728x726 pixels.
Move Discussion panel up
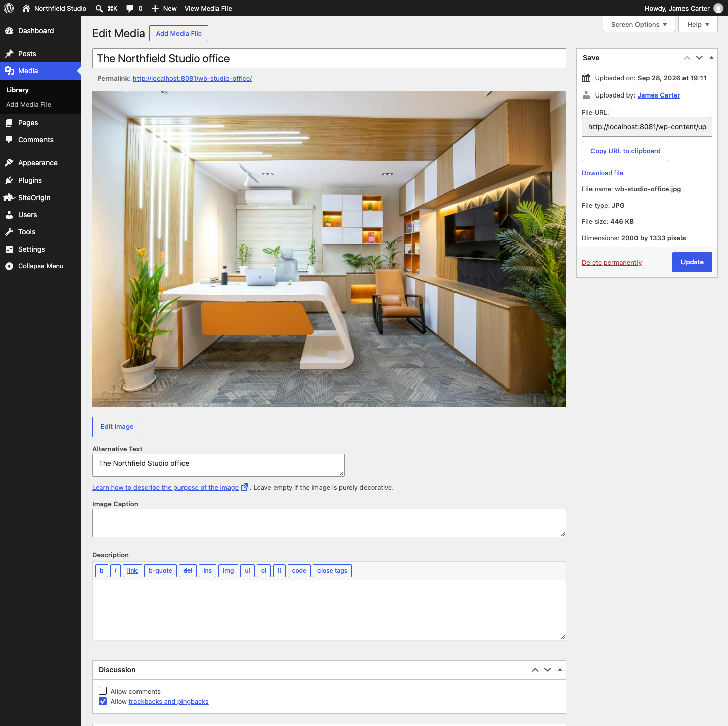535,670
